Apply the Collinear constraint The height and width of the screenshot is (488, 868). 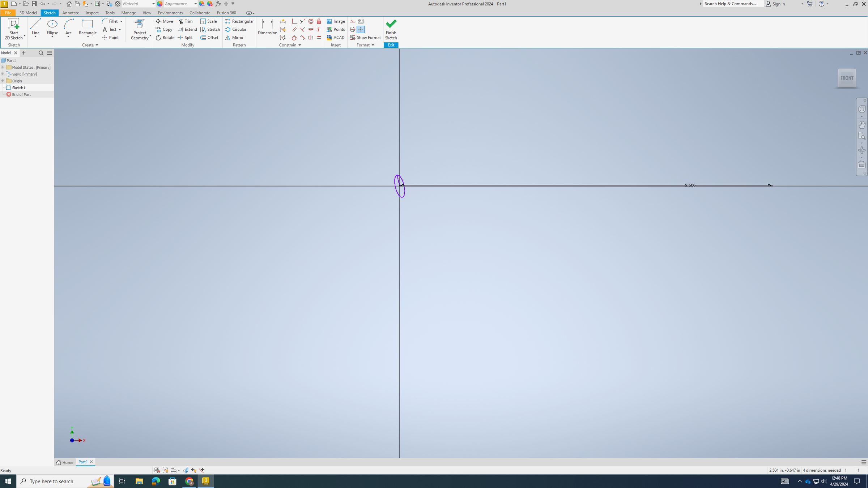point(302,21)
